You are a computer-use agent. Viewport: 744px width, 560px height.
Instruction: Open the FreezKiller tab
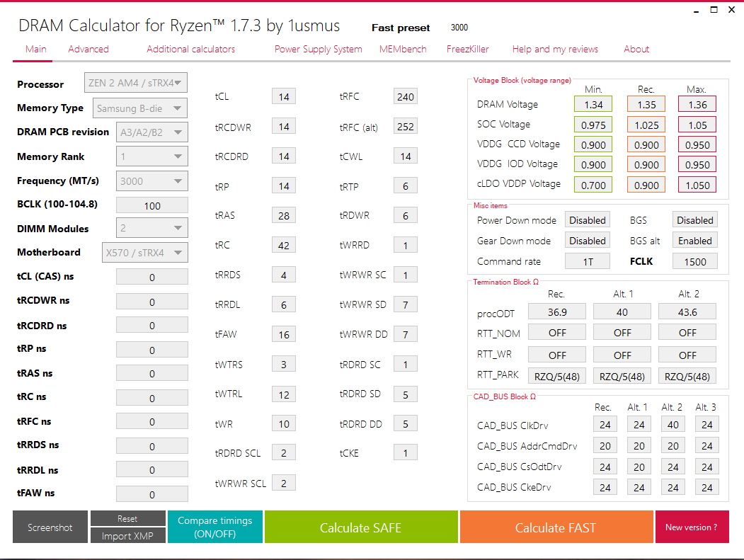[x=468, y=49]
